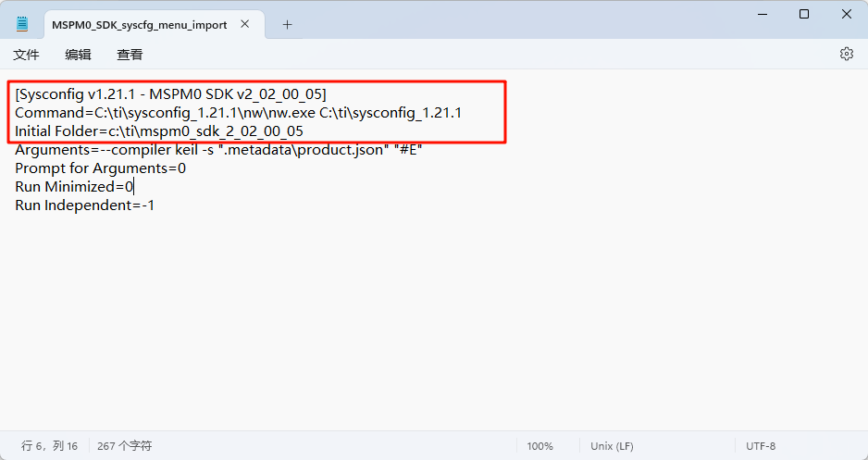
Task: Maximize the Notepad window
Action: pyautogui.click(x=804, y=15)
